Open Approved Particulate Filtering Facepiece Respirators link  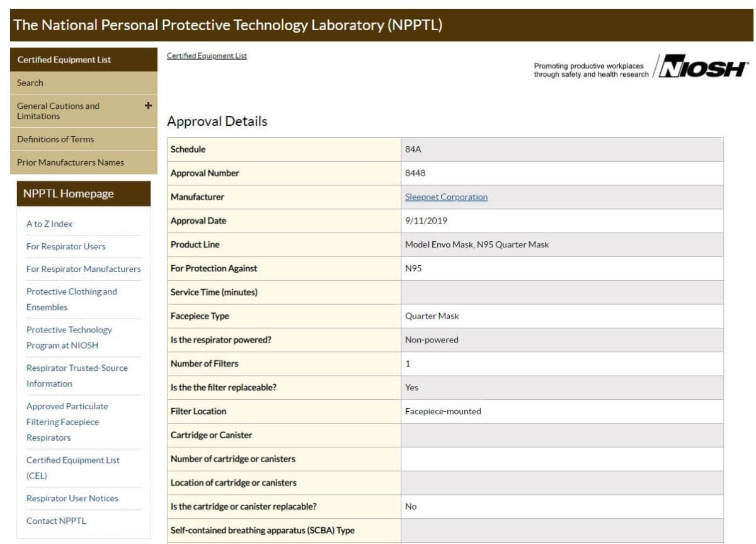(67, 422)
